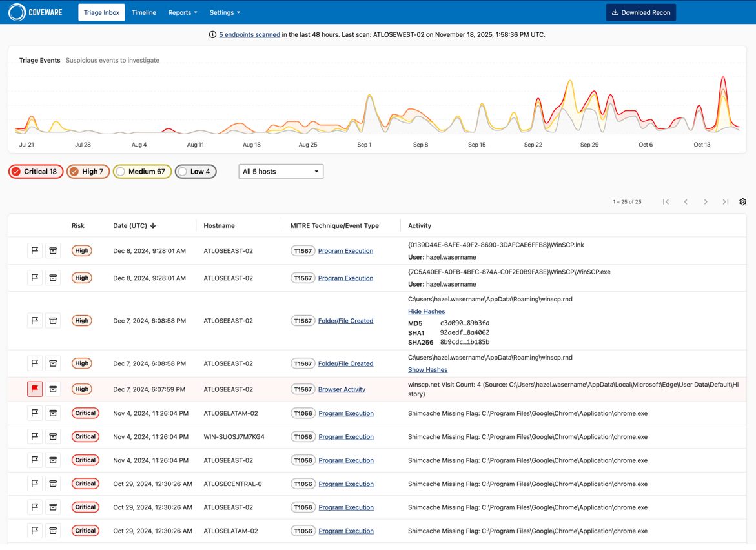Viewport: 756px width, 550px height.
Task: Open the 5 endpoints scanned link
Action: click(249, 34)
